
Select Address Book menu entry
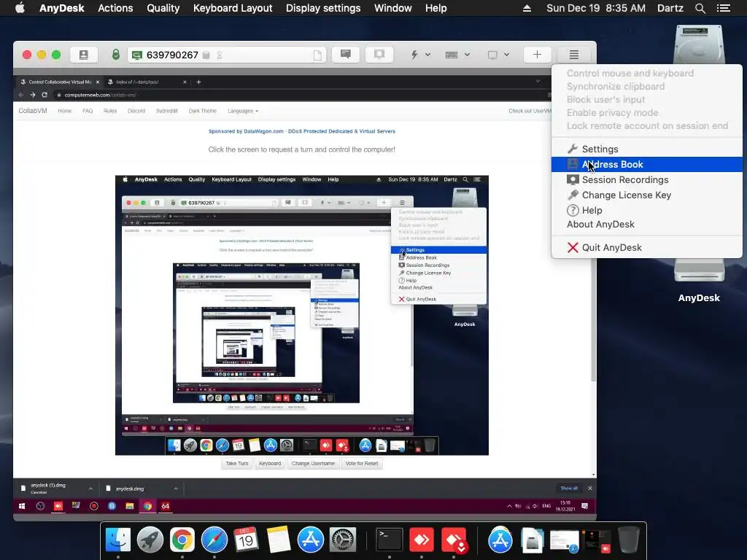coord(647,164)
